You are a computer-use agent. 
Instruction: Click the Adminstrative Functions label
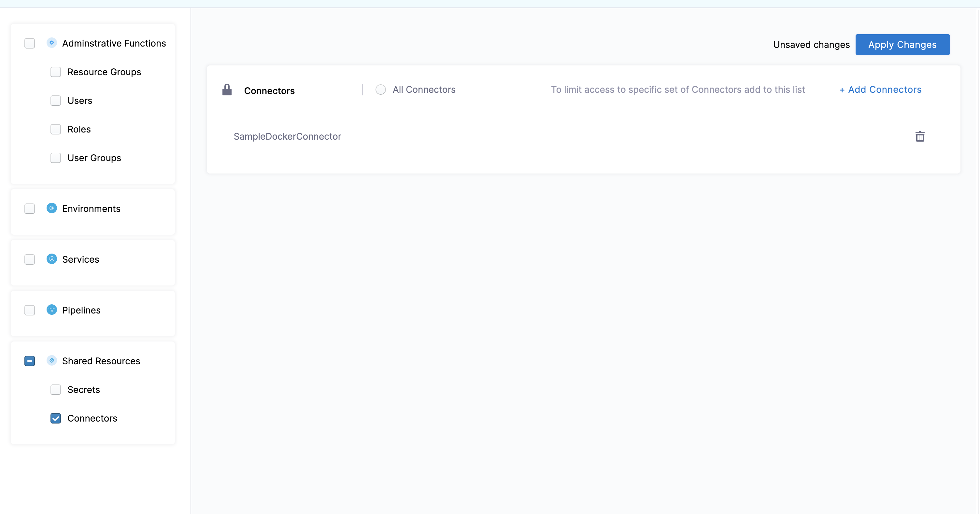click(x=114, y=43)
